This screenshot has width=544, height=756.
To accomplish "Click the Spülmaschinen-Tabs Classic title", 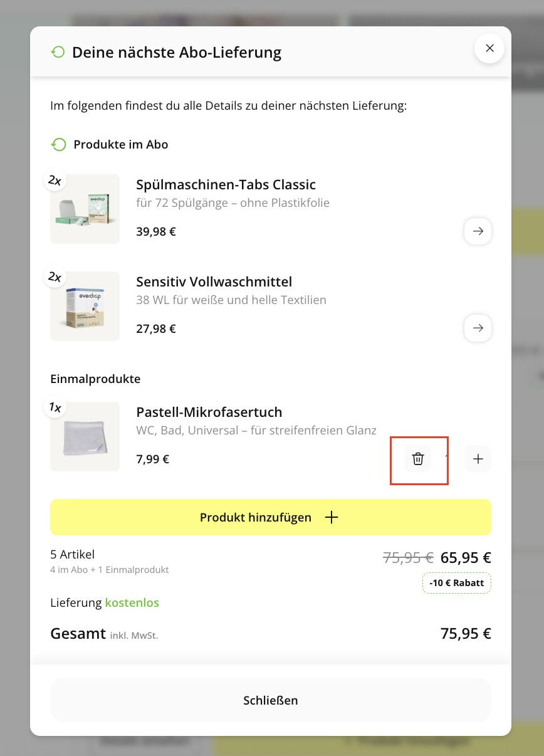I will point(226,185).
